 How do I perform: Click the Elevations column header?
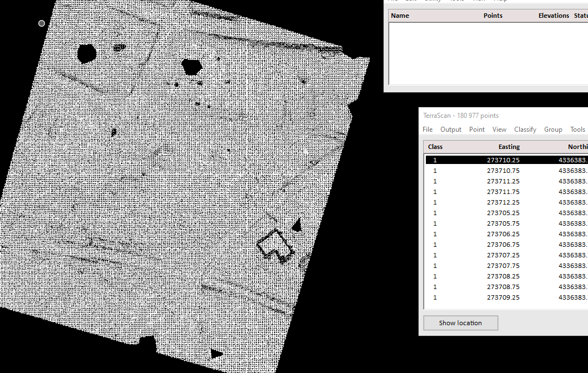pyautogui.click(x=554, y=15)
